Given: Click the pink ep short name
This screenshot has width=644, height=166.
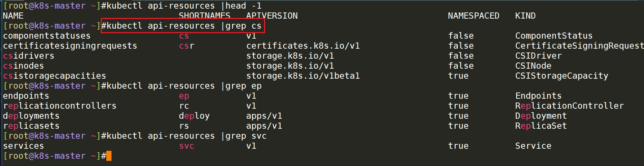Looking at the screenshot, I should (184, 96).
